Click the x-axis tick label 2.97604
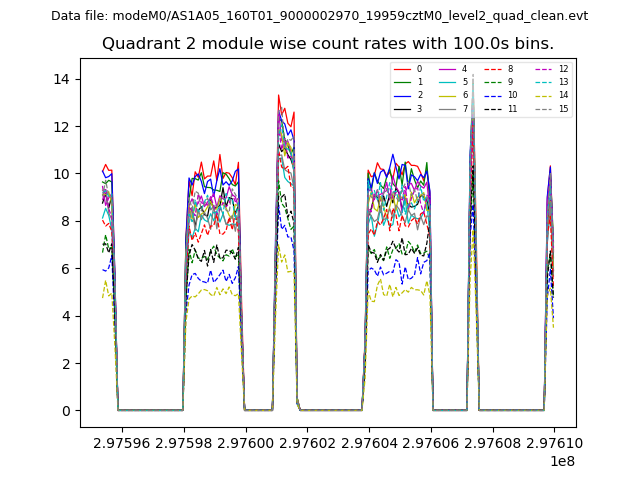Viewport: 640px width, 480px height. tap(369, 443)
